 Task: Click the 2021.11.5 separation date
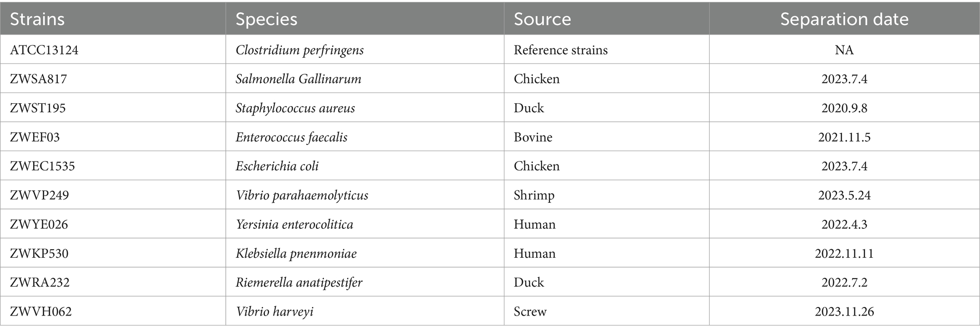(x=844, y=137)
